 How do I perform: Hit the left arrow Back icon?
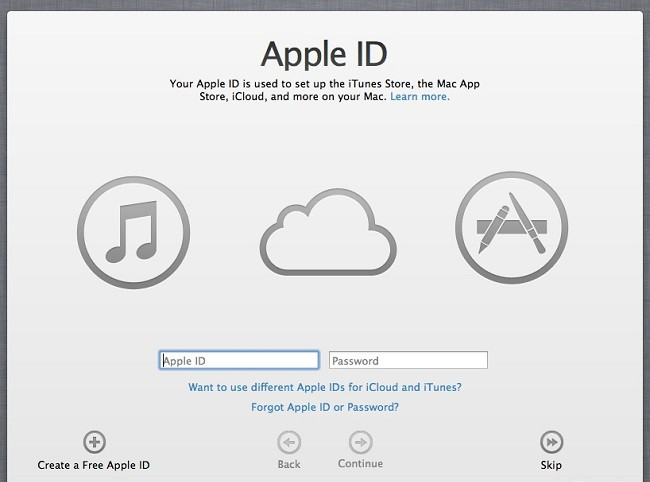288,441
